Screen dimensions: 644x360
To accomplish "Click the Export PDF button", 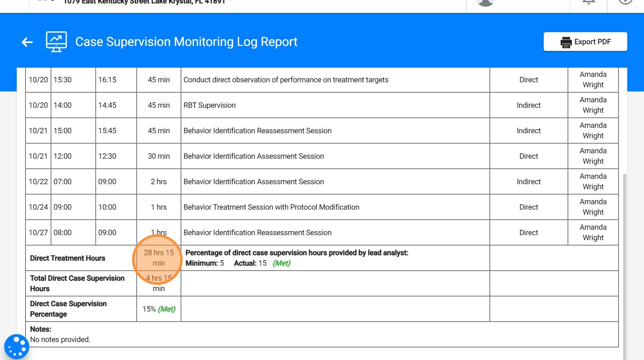I will click(x=585, y=42).
